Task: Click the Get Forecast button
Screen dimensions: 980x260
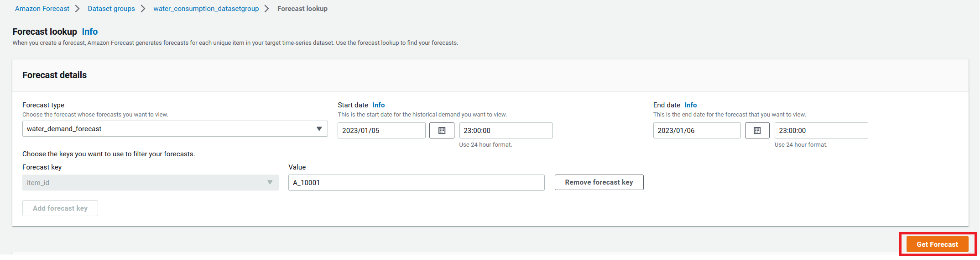Action: coord(937,244)
